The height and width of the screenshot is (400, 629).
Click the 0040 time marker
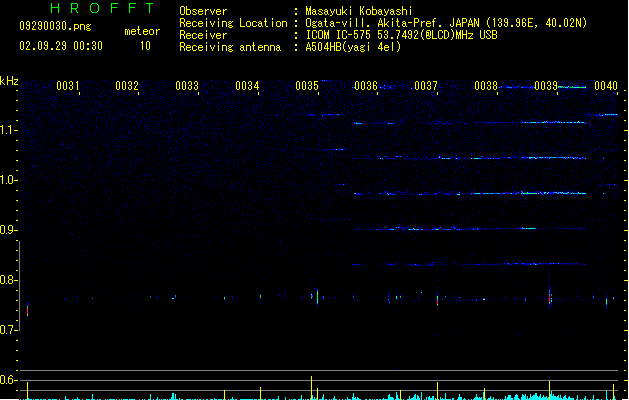tap(606, 86)
